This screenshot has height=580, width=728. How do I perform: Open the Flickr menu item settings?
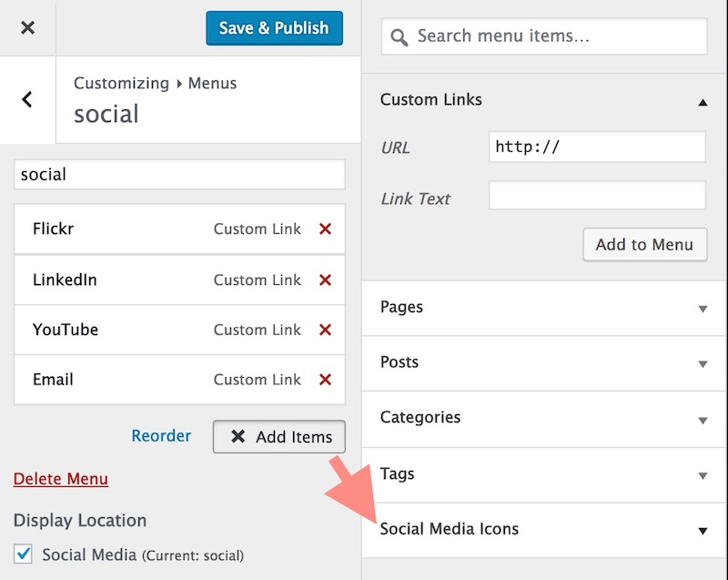(179, 229)
